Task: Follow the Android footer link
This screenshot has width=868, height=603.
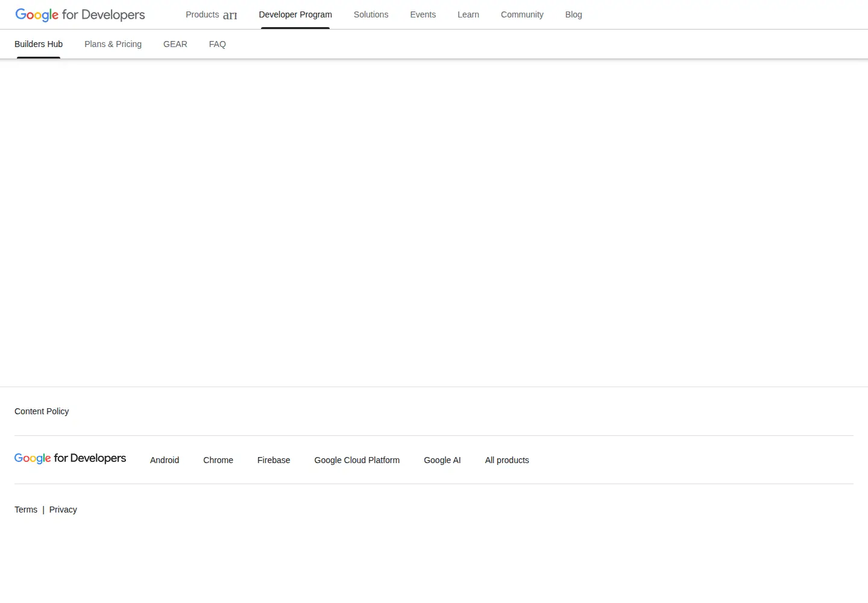Action: tap(165, 460)
